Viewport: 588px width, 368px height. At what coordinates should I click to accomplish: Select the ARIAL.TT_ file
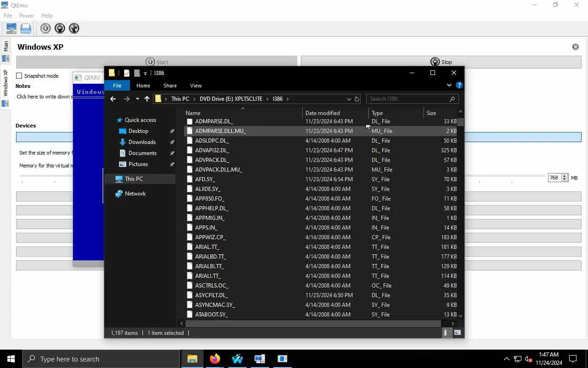coord(207,247)
